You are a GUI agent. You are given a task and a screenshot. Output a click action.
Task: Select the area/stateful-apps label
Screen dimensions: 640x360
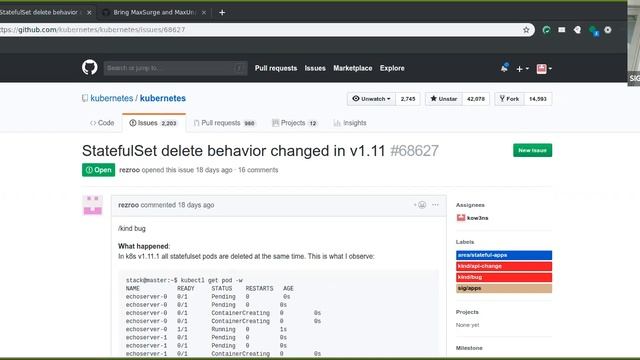point(504,255)
